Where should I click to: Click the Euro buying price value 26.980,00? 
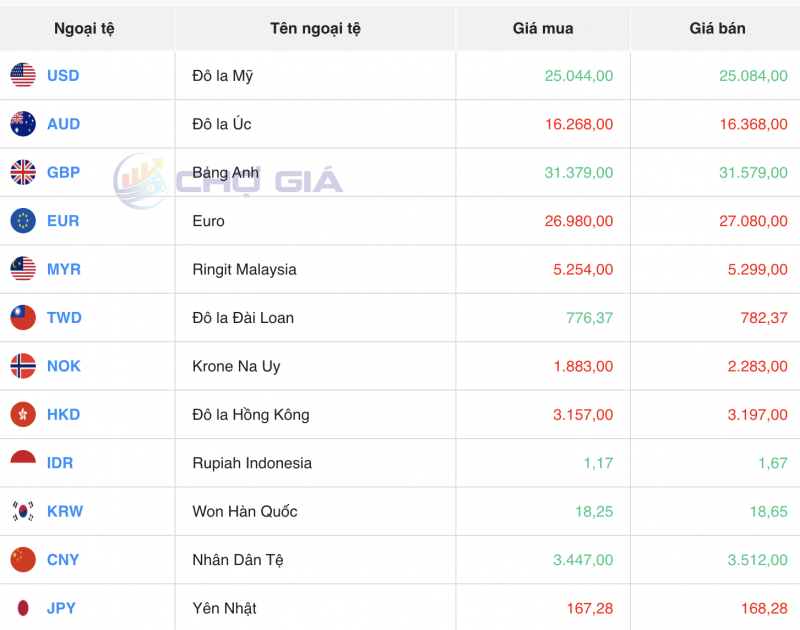click(578, 221)
